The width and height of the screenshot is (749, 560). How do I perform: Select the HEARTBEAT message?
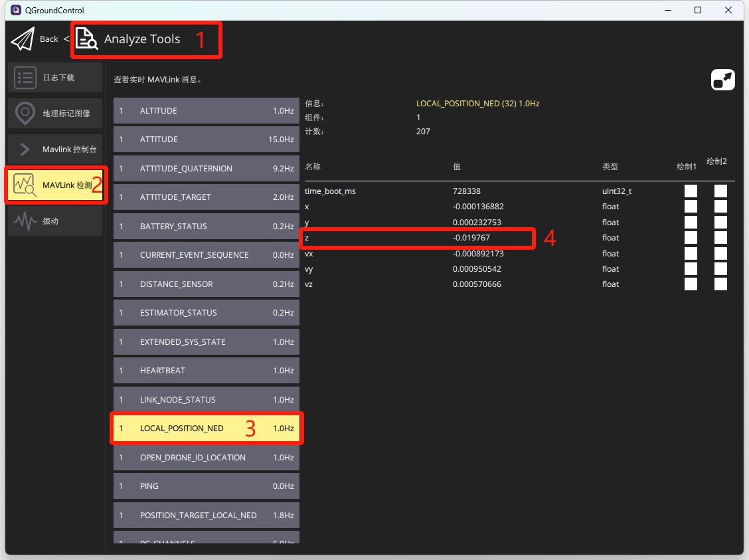[207, 371]
